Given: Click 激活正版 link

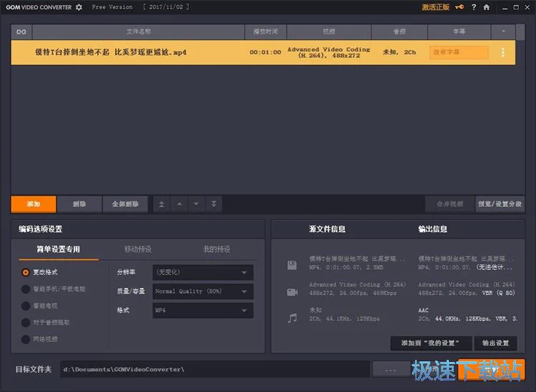Looking at the screenshot, I should click(435, 7).
